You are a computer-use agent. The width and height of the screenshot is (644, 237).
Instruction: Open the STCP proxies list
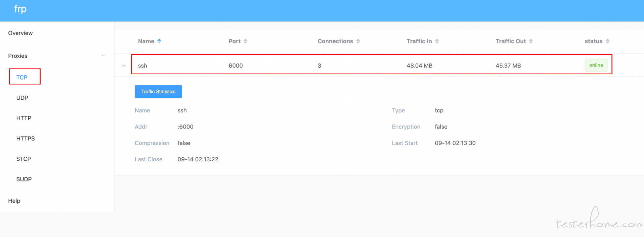point(23,159)
